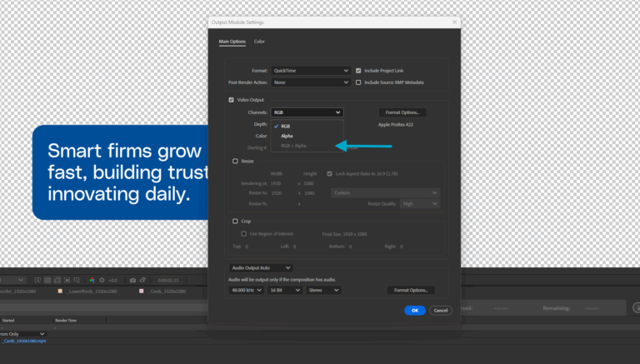Image resolution: width=640 pixels, height=364 pixels.
Task: Click the Resize to width field 1920
Action: tap(277, 193)
